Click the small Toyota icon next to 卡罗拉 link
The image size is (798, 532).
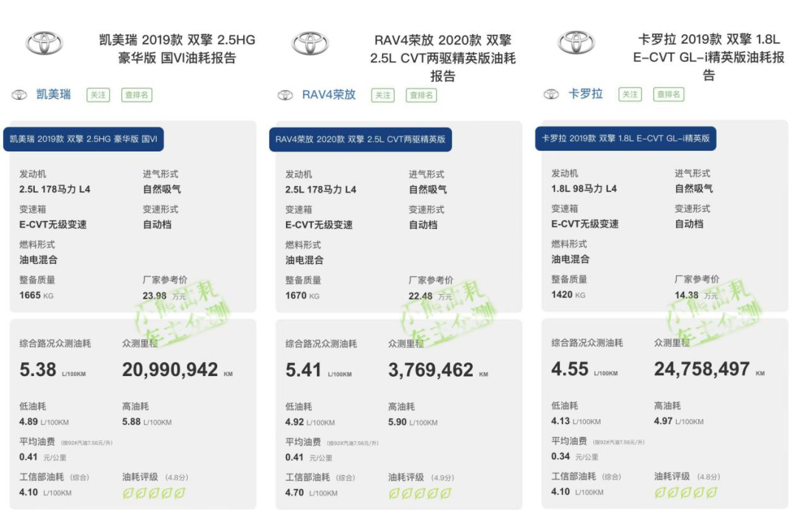click(x=551, y=94)
